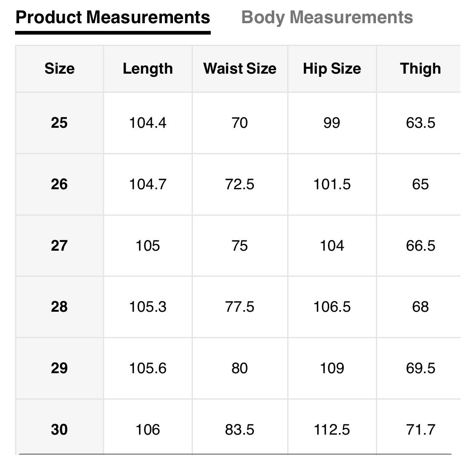Screen dimensions: 476x455
Task: Click the Length column header
Action: tap(148, 68)
